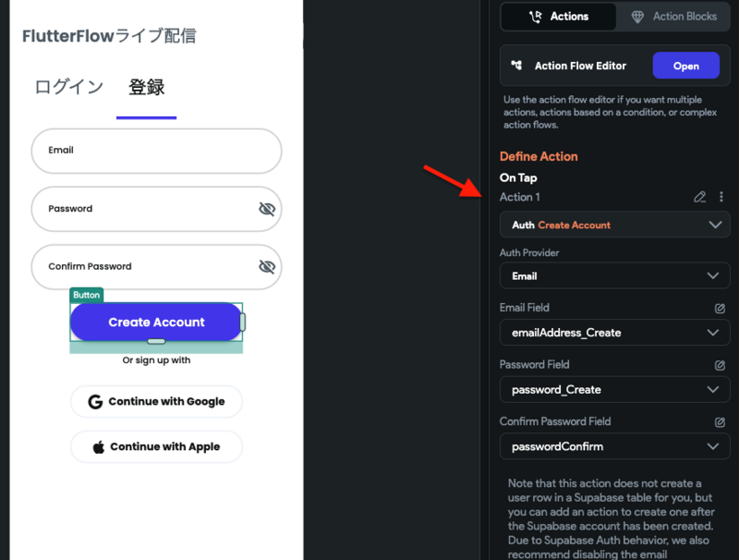Click the Password input field
Viewport: 739px width, 560px height.
click(x=156, y=209)
